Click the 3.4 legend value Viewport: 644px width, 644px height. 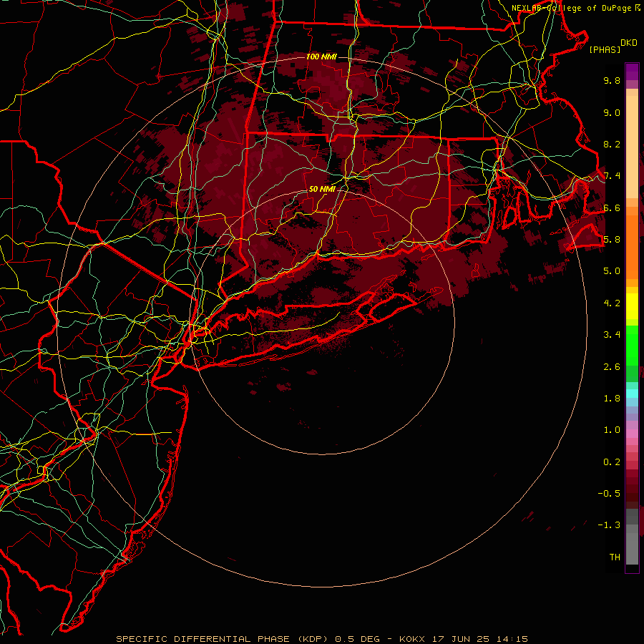point(612,335)
